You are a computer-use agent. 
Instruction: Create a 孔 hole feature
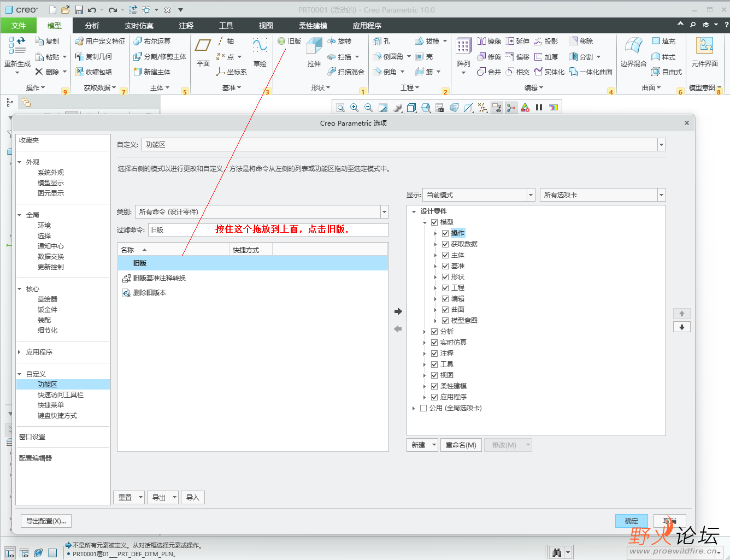382,41
